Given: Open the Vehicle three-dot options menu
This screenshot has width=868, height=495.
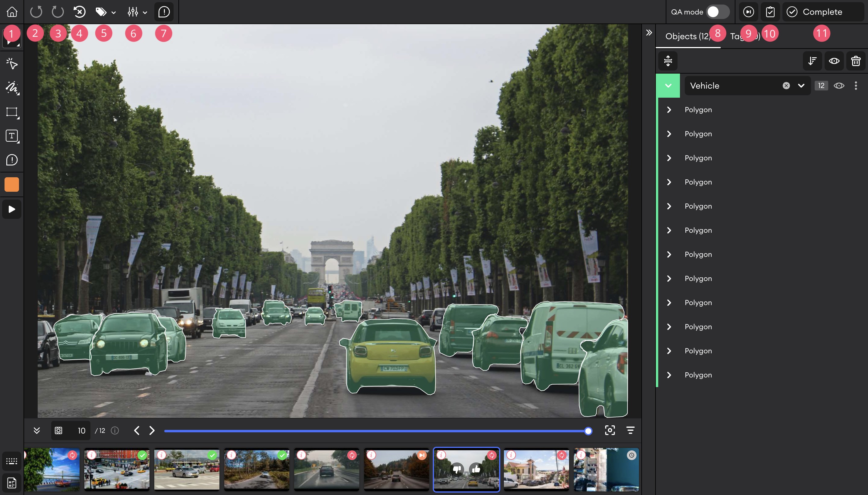Looking at the screenshot, I should click(856, 86).
